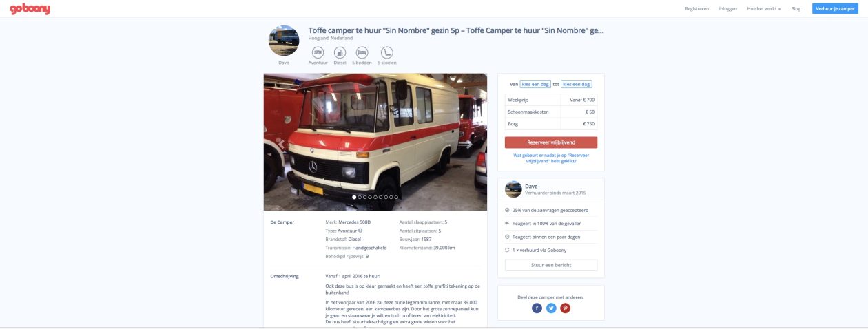Click the 'Reserveer vrijblijvend' button
This screenshot has height=329, width=868.
[551, 142]
